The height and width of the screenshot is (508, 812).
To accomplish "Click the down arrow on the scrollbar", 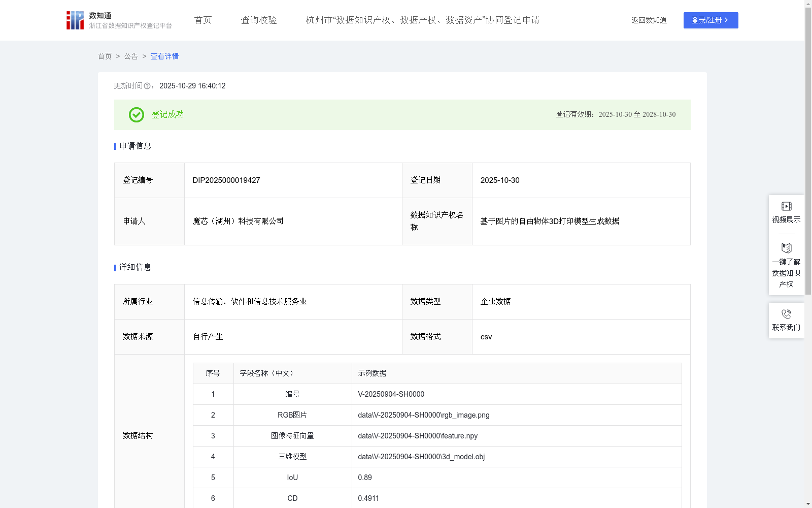I will point(808,504).
